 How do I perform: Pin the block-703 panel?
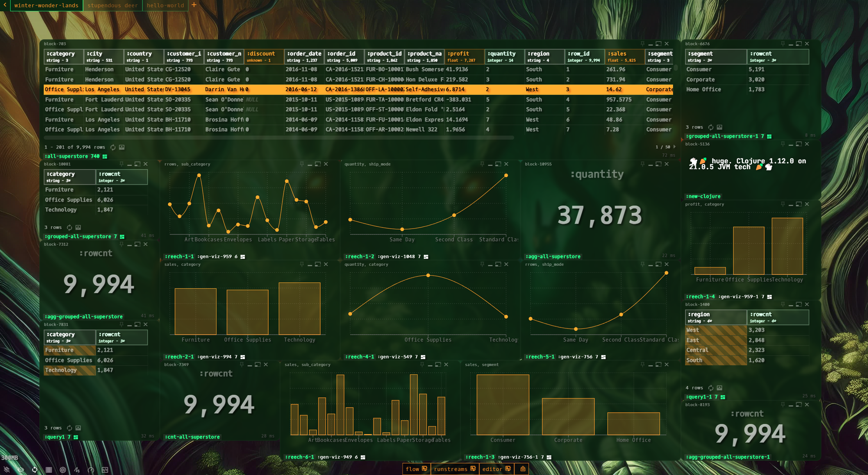[642, 43]
